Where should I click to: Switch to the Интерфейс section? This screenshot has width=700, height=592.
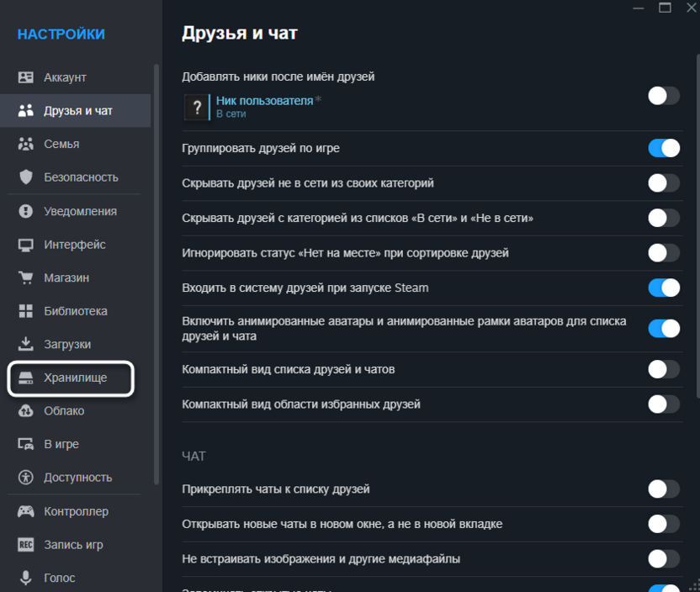[x=75, y=245]
